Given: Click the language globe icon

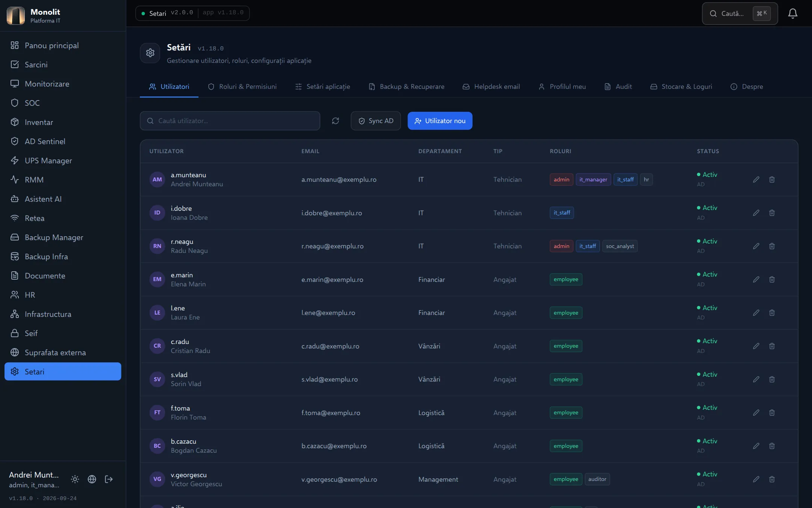Looking at the screenshot, I should (x=92, y=479).
